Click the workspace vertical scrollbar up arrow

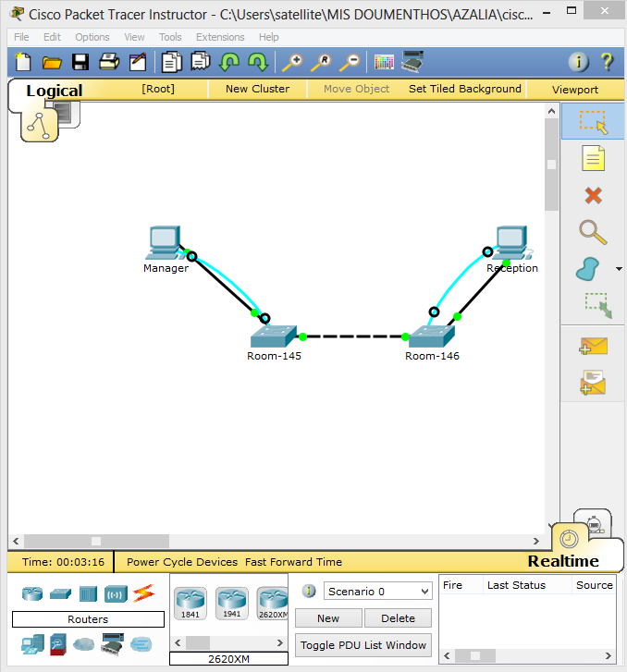point(551,112)
